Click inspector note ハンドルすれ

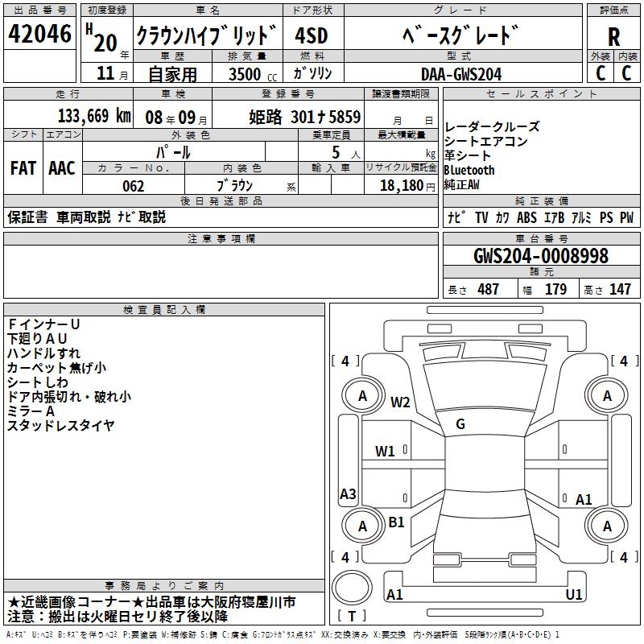pyautogui.click(x=44, y=353)
